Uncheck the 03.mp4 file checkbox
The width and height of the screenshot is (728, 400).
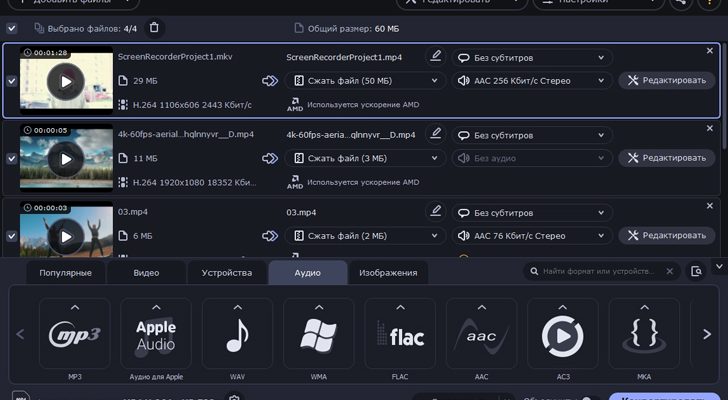12,236
